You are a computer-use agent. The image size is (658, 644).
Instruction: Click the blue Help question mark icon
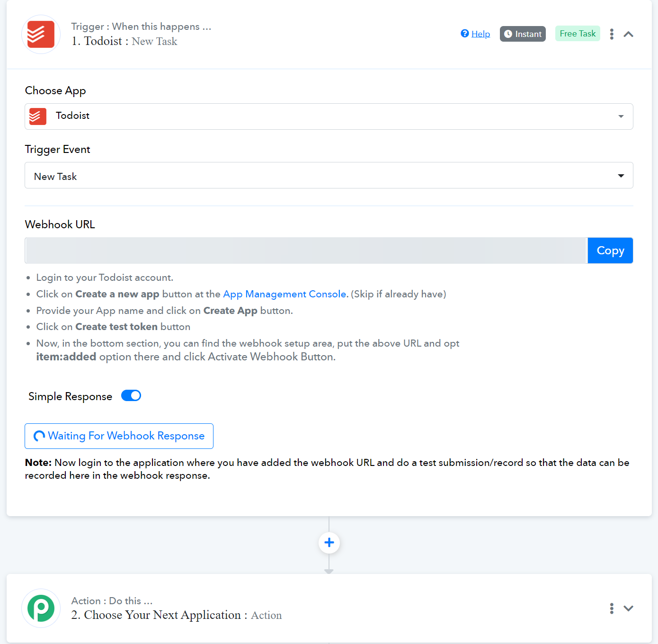tap(465, 33)
